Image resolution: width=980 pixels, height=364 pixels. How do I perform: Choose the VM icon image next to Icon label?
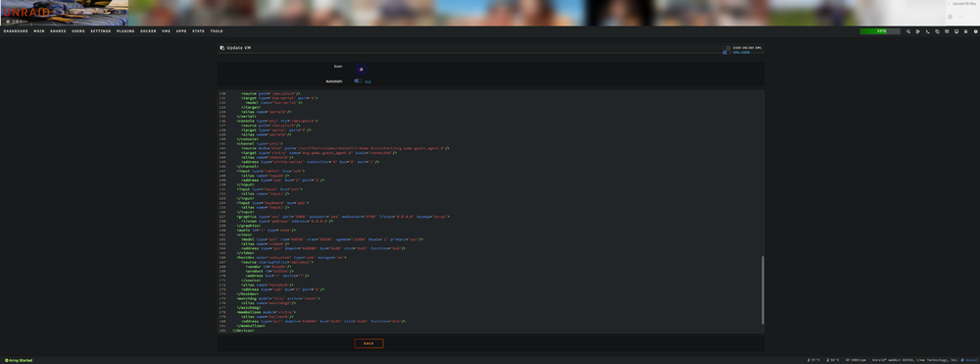tap(362, 69)
